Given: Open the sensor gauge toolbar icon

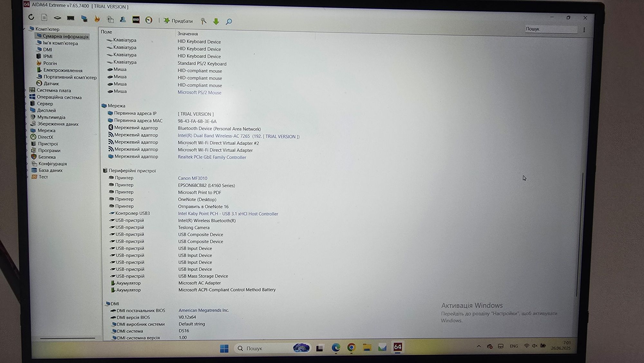Looking at the screenshot, I should click(x=149, y=20).
